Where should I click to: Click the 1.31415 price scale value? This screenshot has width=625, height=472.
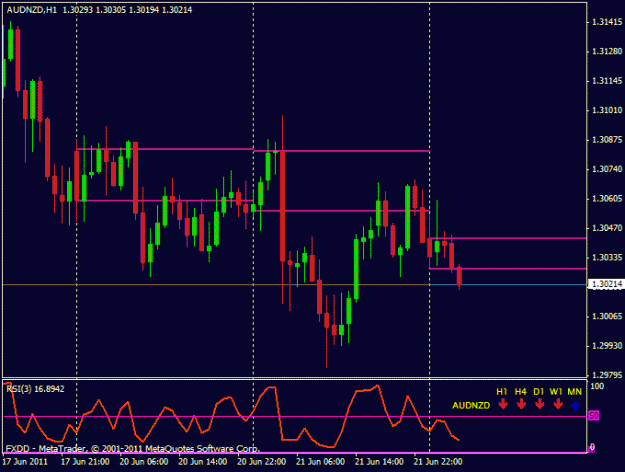[607, 22]
